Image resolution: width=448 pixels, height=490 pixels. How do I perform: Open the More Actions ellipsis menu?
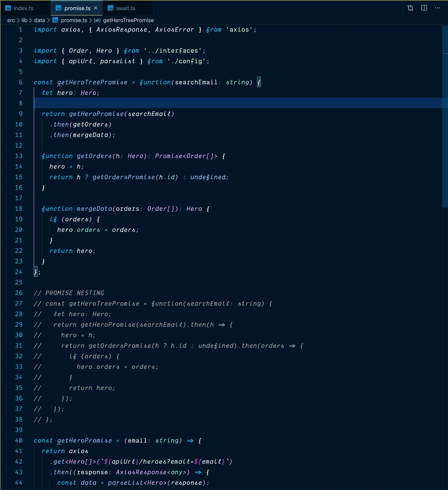[437, 8]
